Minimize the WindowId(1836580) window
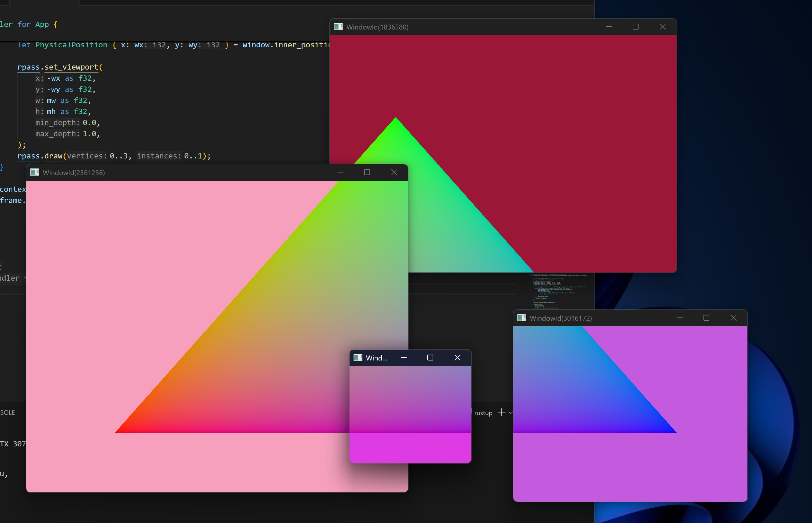 (x=609, y=27)
